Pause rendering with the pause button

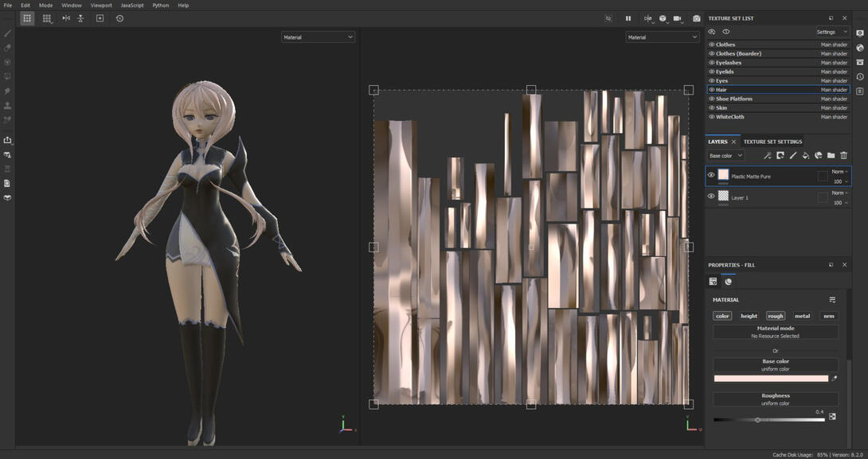point(628,18)
